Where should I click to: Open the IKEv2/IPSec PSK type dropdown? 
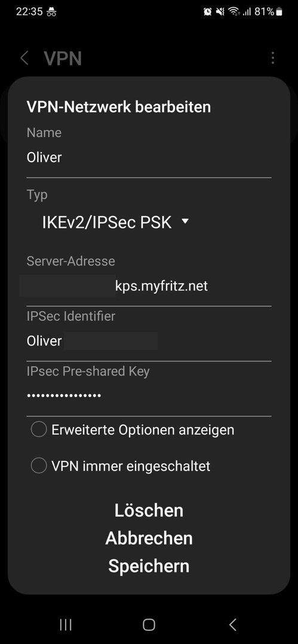tap(115, 222)
